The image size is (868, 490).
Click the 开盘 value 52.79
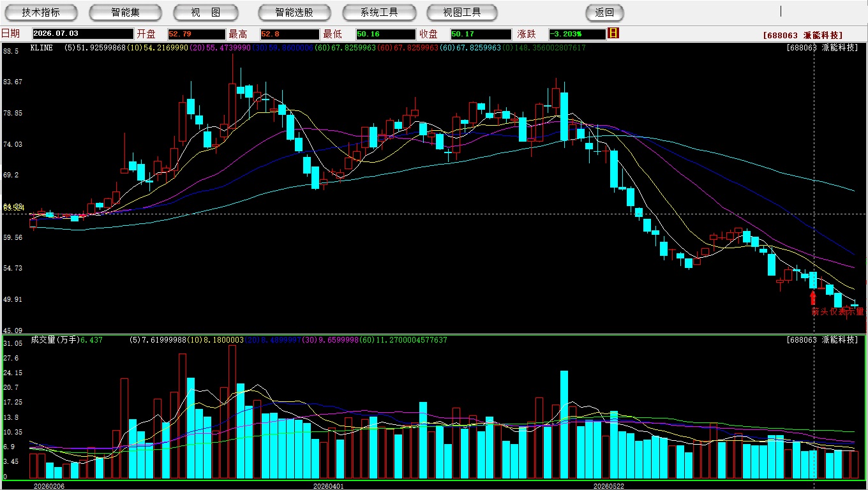(x=197, y=34)
